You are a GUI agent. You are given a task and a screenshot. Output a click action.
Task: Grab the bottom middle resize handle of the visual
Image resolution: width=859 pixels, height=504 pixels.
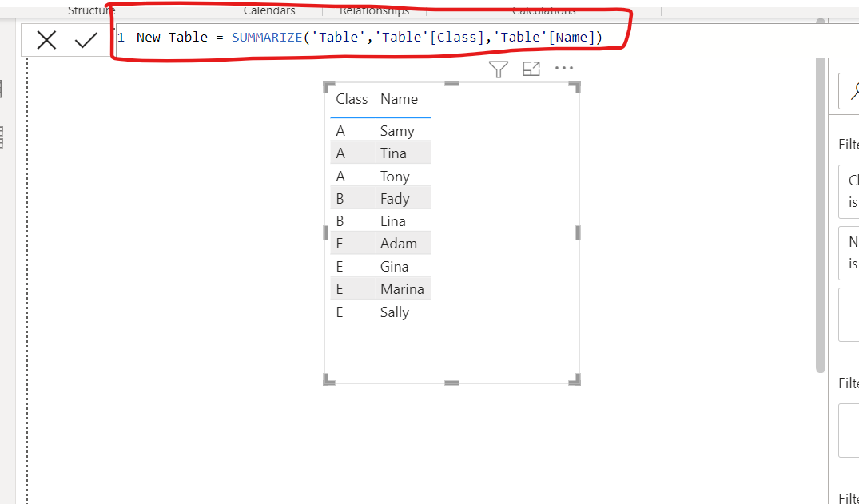(x=452, y=383)
